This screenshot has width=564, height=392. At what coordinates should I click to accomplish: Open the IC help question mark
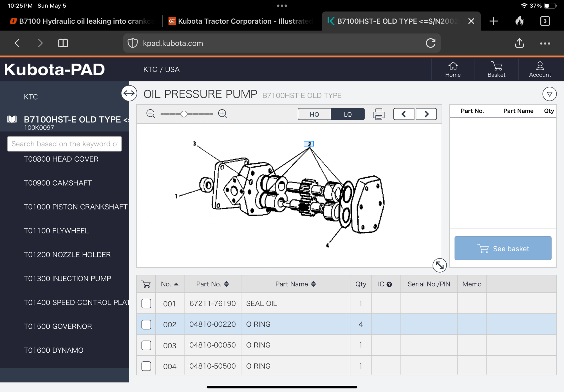[x=389, y=284]
